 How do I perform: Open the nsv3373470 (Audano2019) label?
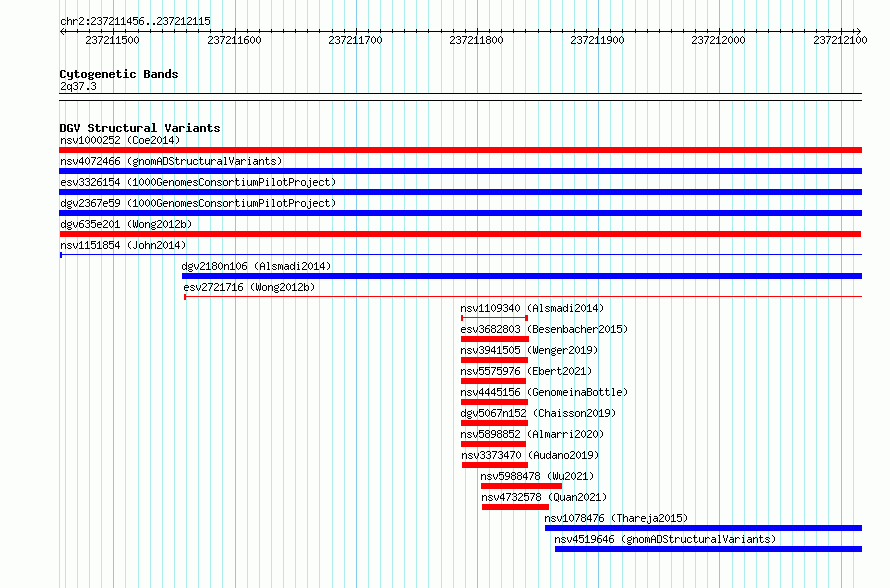coord(530,455)
